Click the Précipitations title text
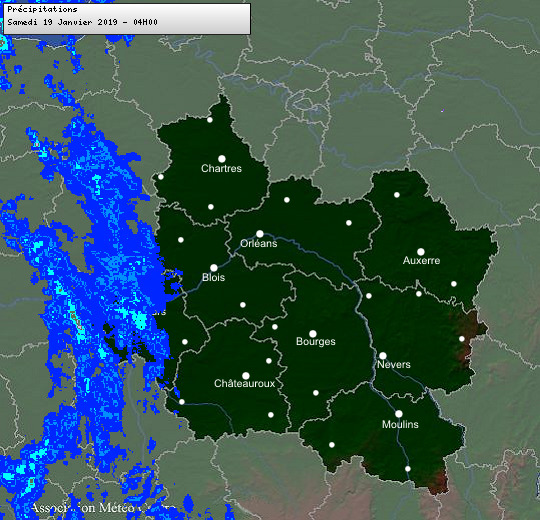 pyautogui.click(x=42, y=9)
